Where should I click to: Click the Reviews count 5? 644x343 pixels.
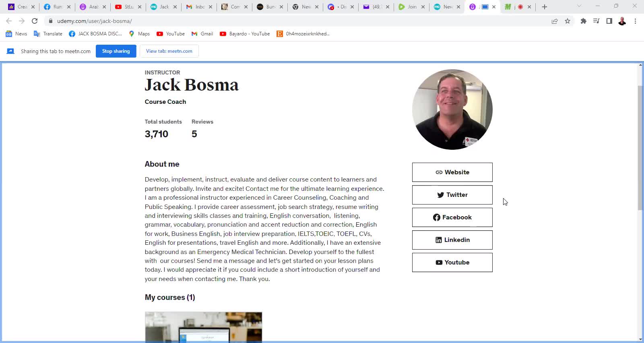(x=194, y=134)
